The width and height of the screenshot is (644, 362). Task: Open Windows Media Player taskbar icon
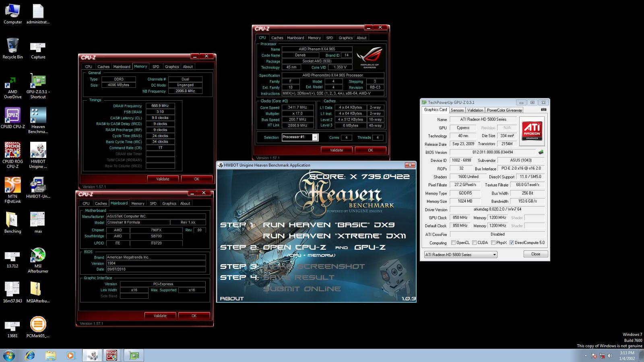(71, 356)
